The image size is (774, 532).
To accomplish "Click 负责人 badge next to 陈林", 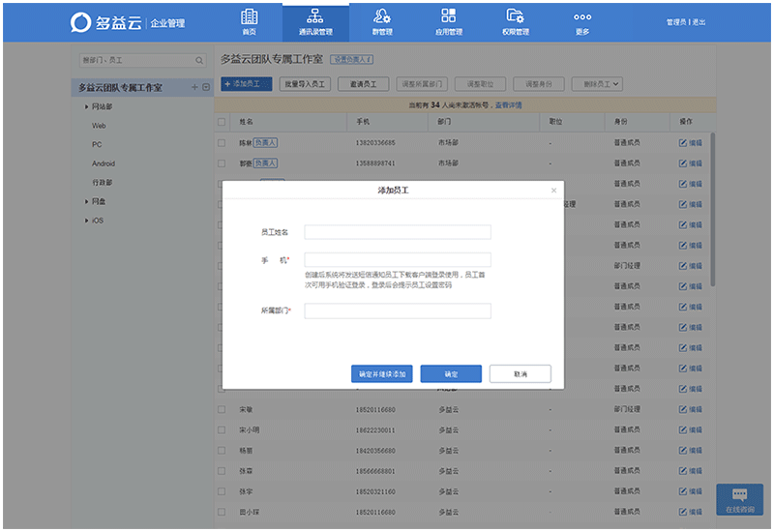I will tap(265, 142).
